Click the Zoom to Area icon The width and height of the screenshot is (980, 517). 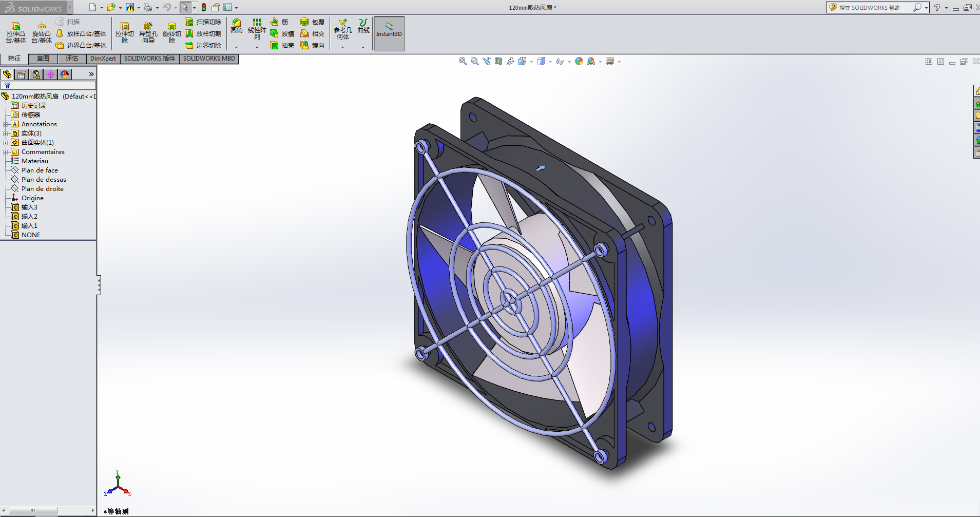click(475, 62)
